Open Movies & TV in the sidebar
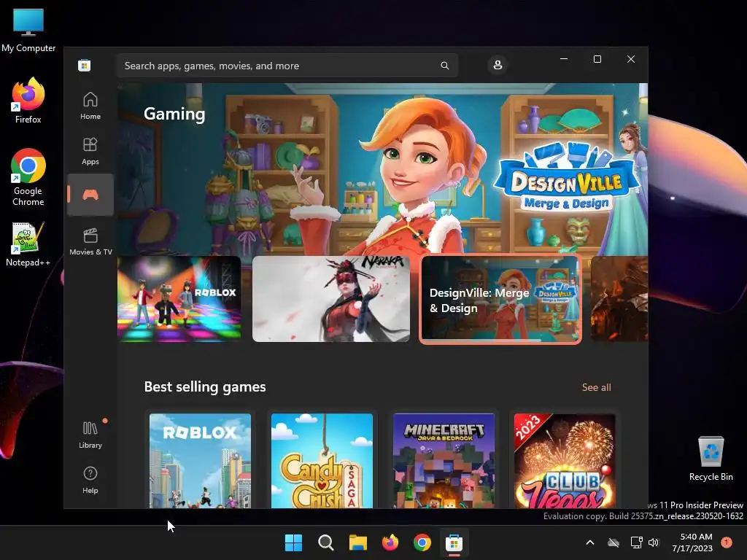The height and width of the screenshot is (560, 747). click(90, 241)
